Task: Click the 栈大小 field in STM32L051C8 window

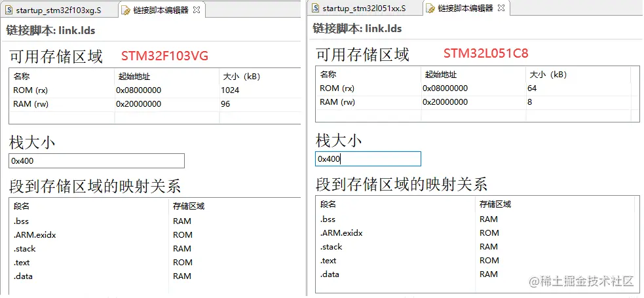Action: pyautogui.click(x=368, y=159)
